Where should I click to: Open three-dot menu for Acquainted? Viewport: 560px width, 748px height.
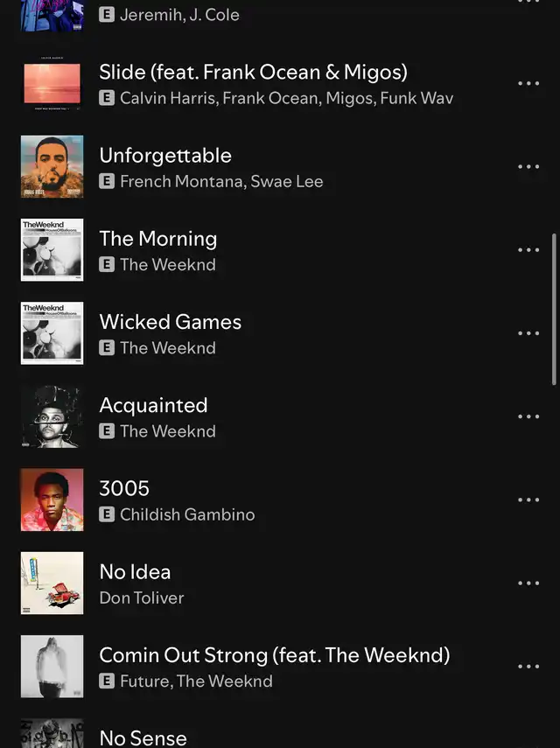pyautogui.click(x=528, y=416)
